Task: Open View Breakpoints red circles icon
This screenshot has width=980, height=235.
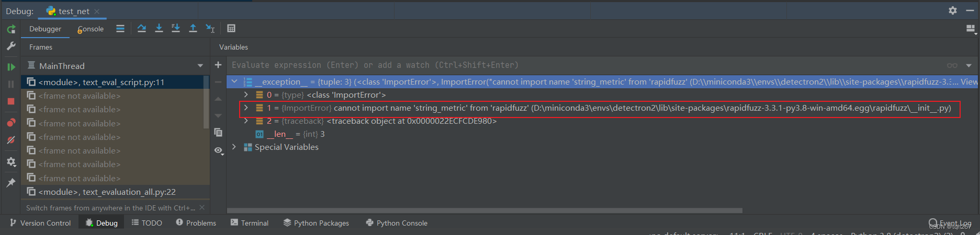Action: tap(11, 123)
